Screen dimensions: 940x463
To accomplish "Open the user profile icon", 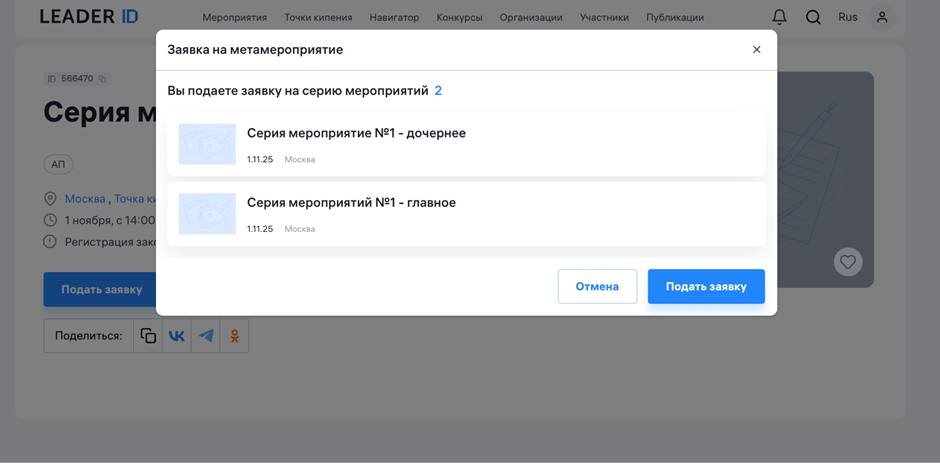I will (882, 17).
